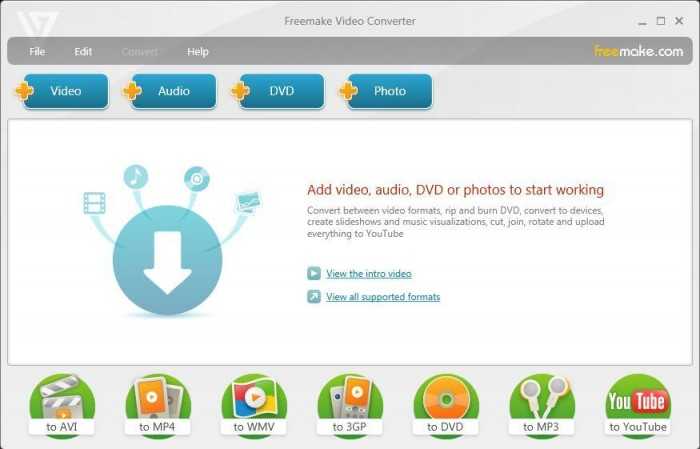The width and height of the screenshot is (700, 449).
Task: Open the Help menu
Action: 198,52
